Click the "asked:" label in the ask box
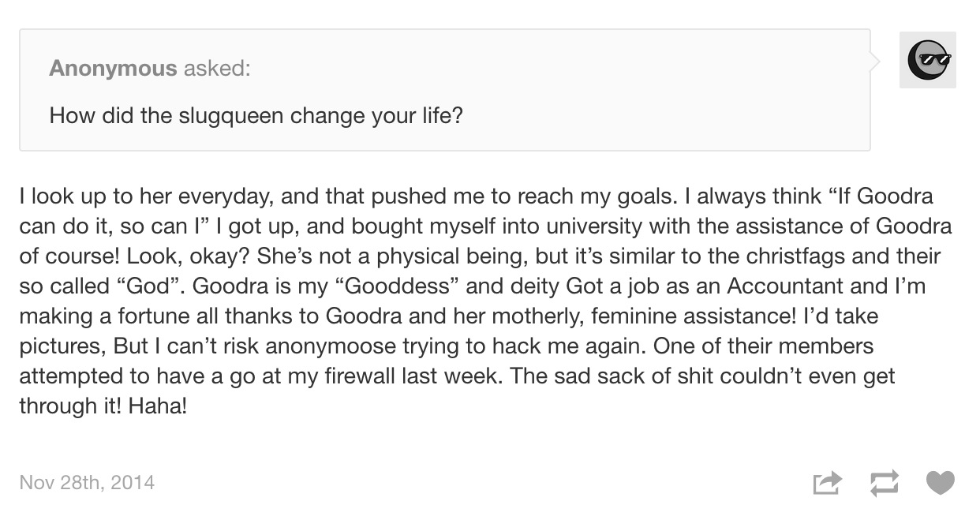This screenshot has height=516, width=980. (217, 69)
